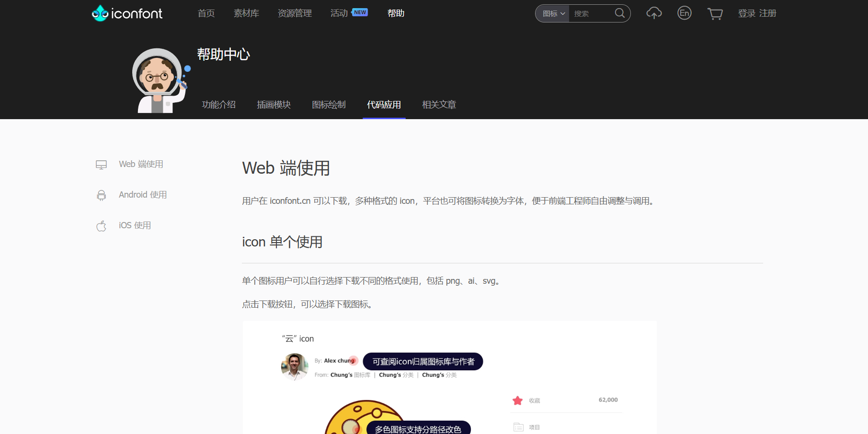868x434 pixels.
Task: Click the Chung's 图标库 source text
Action: point(350,375)
